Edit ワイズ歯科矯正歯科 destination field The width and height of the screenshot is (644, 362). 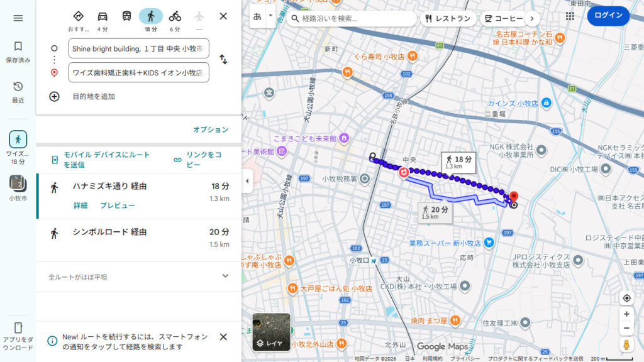(139, 73)
